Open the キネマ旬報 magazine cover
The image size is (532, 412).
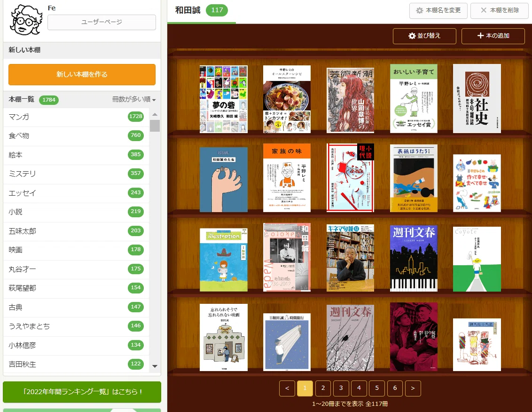350,258
